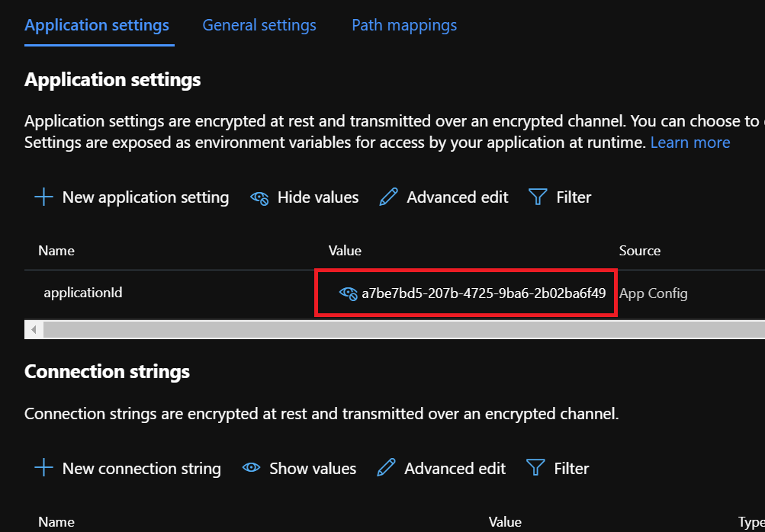This screenshot has height=532, width=765.
Task: Click the pencil icon for application settings Advanced edit
Action: [x=388, y=197]
